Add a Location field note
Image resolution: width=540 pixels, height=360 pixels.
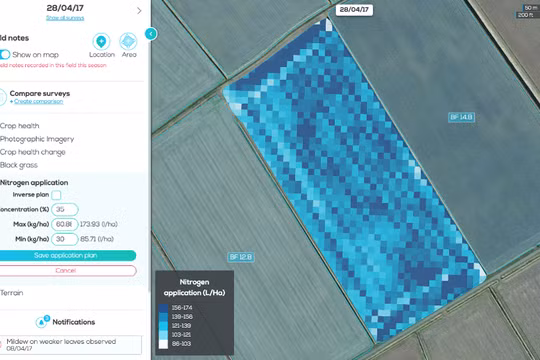point(101,42)
